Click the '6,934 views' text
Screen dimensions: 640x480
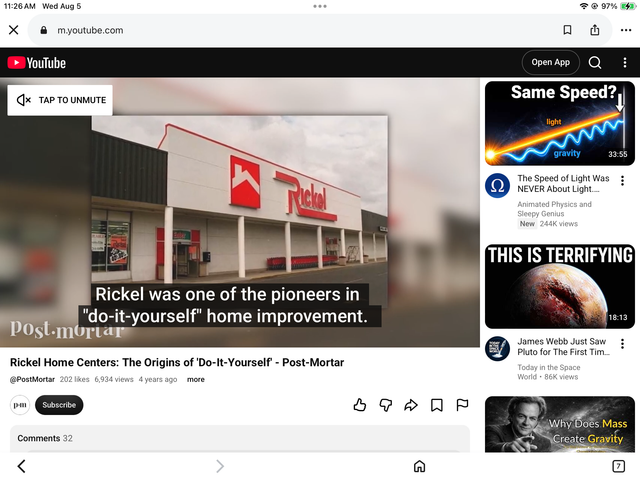pos(114,379)
